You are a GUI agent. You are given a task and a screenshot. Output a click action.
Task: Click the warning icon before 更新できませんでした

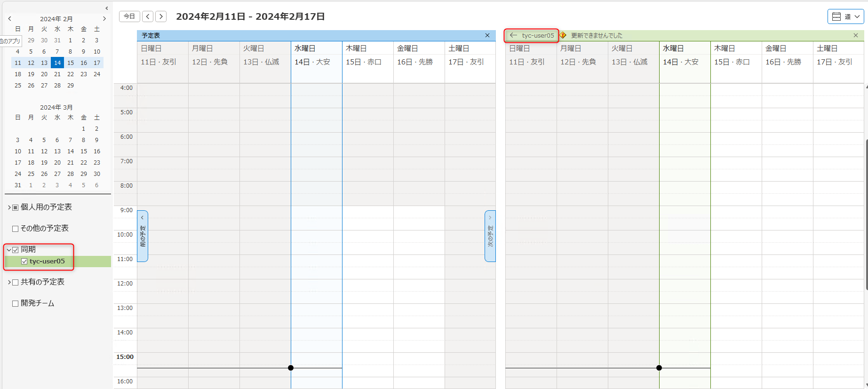coord(563,35)
